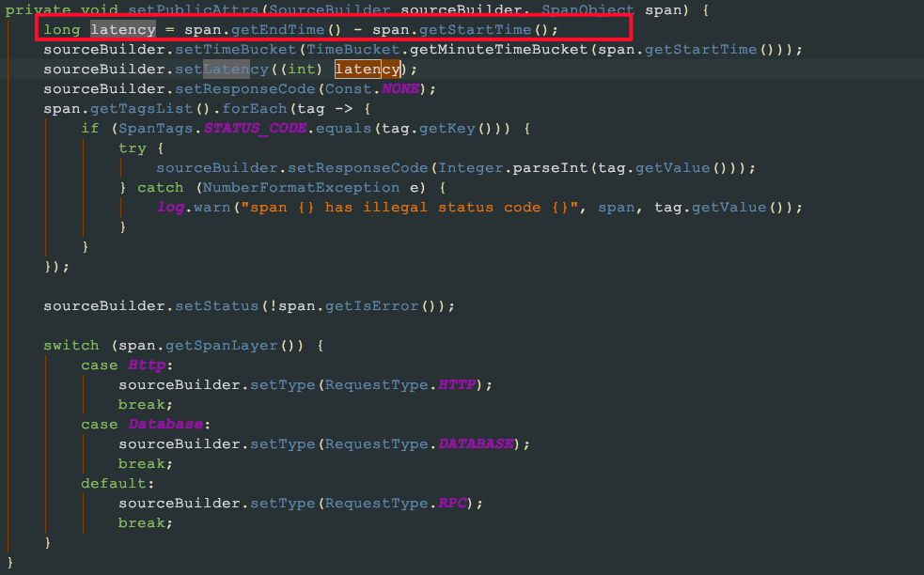Click the 'break' after the RPC setType
924x575 pixels.
(142, 522)
